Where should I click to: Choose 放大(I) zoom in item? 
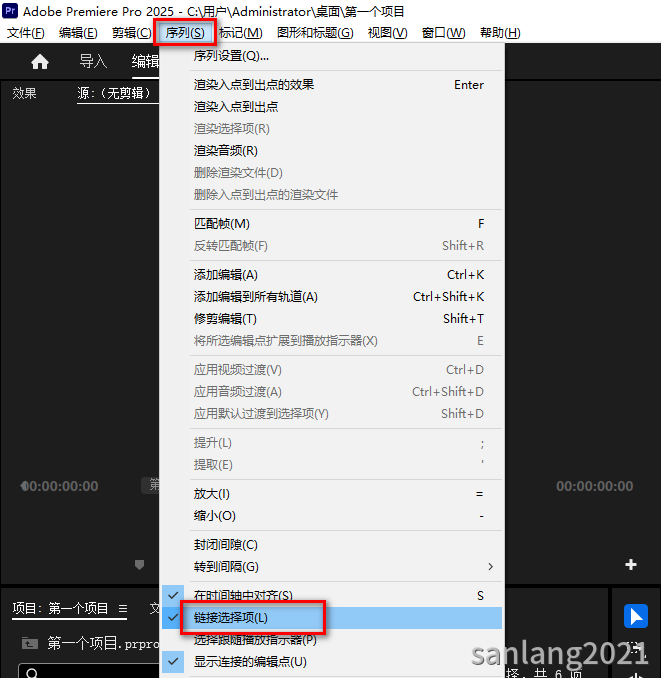[x=332, y=494]
